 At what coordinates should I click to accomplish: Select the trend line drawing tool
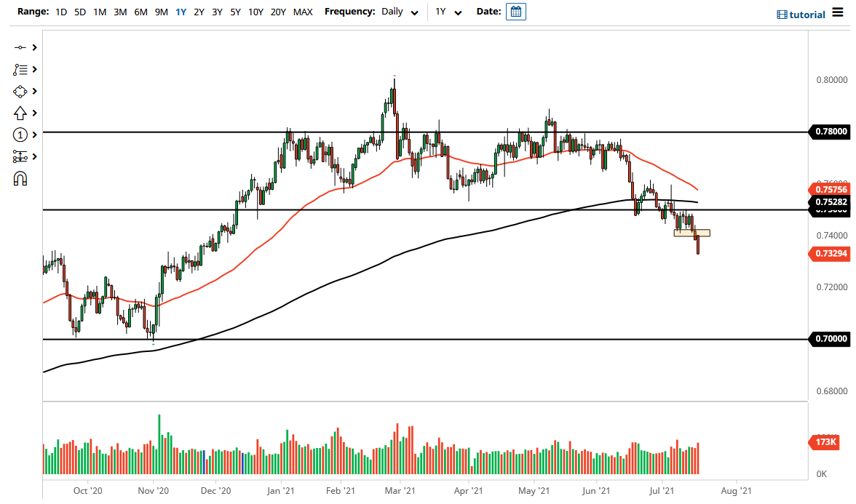tap(20, 47)
